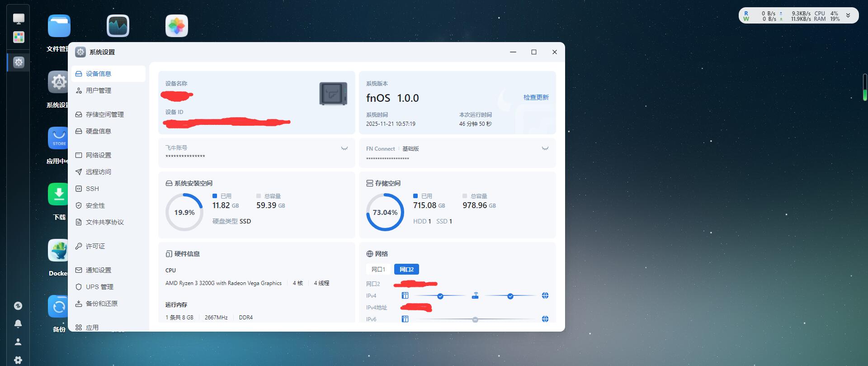Open 安全性 in sidebar
The width and height of the screenshot is (868, 366).
click(x=108, y=205)
